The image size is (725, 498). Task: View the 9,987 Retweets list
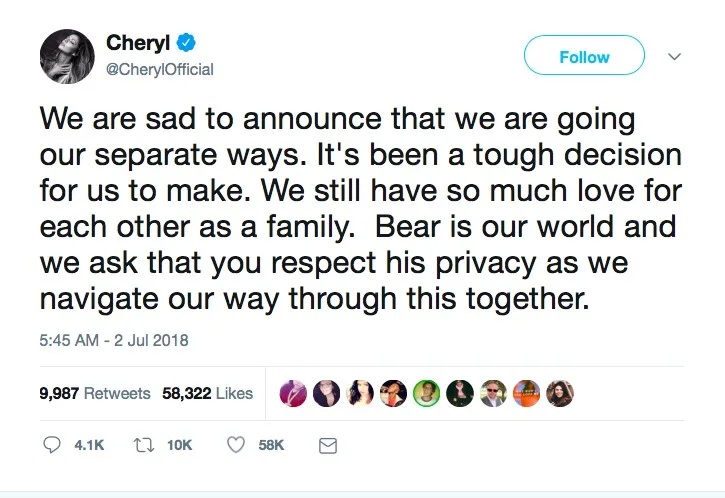click(x=95, y=393)
